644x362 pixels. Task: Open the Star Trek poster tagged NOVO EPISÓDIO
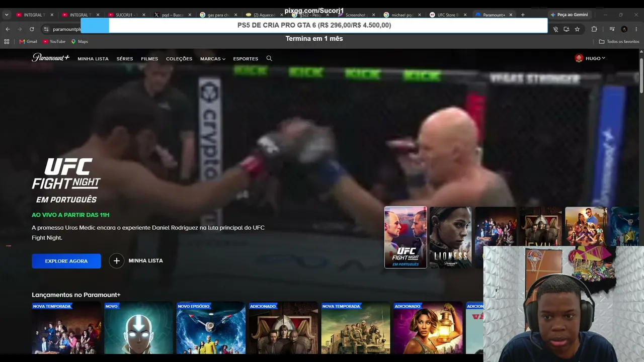[211, 328]
